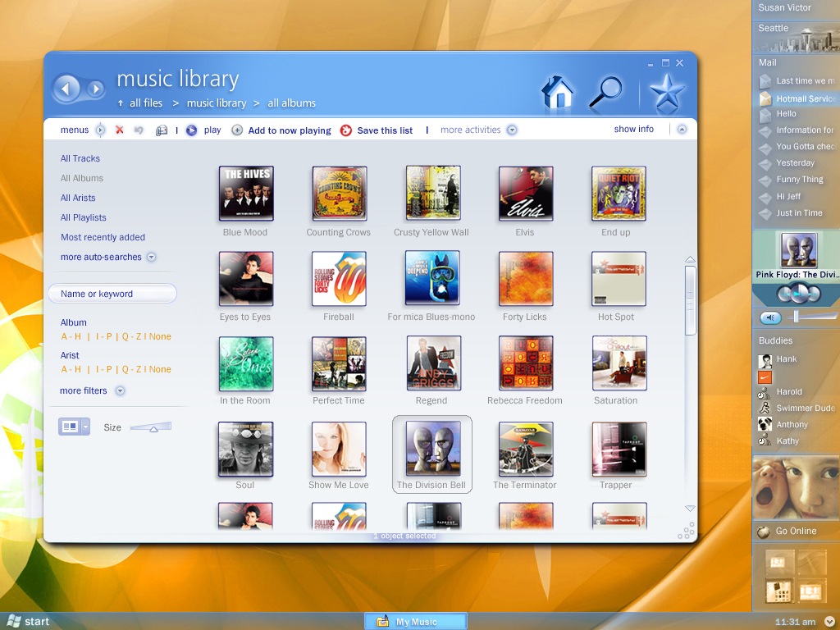Open the Windows start button
Viewport: 840px width, 630px height.
pos(28,622)
